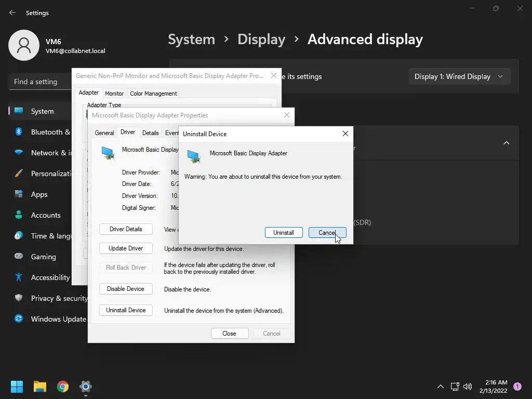Screen dimensions: 532x399
Task: Click the VM6 user avatar
Action: 24,45
